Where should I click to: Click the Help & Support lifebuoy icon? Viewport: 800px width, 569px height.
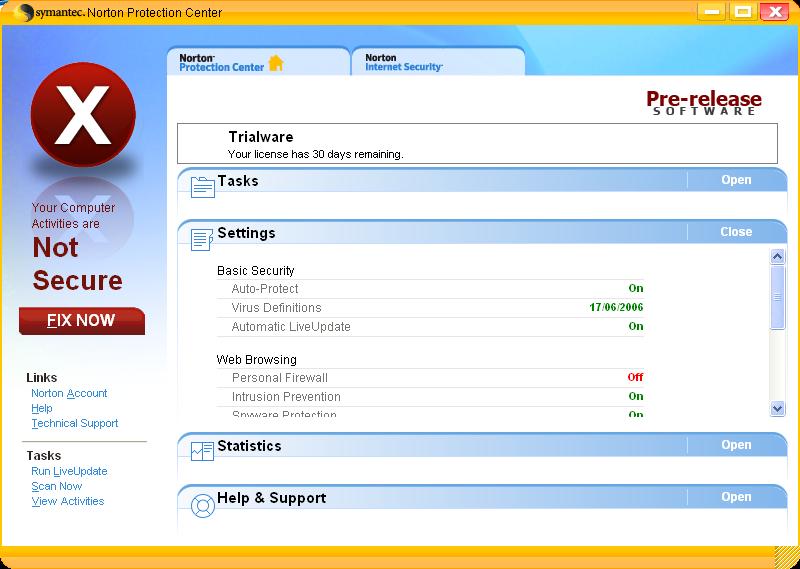tap(203, 505)
